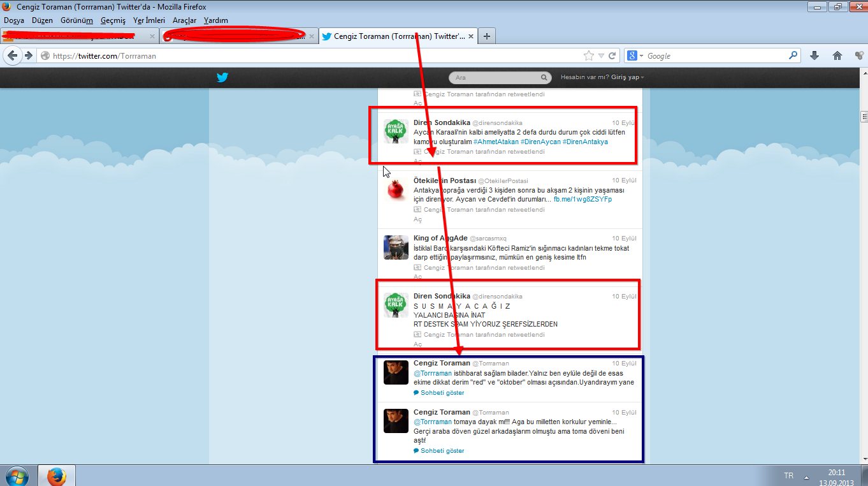Expand the URL history dropdown arrow

click(x=601, y=56)
